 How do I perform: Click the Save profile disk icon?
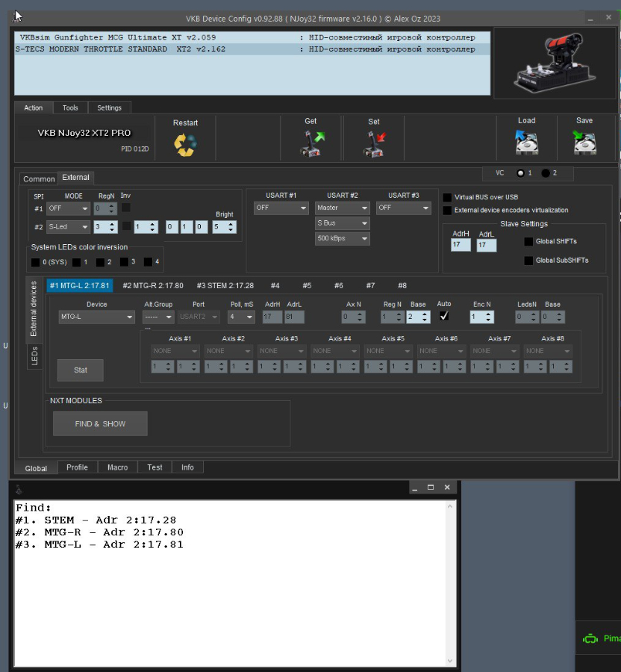584,142
